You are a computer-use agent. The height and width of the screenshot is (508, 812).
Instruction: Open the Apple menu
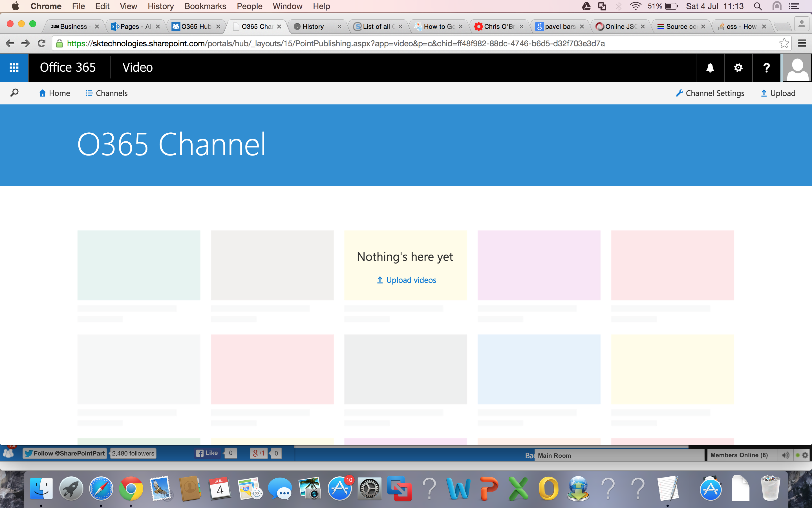tap(16, 6)
